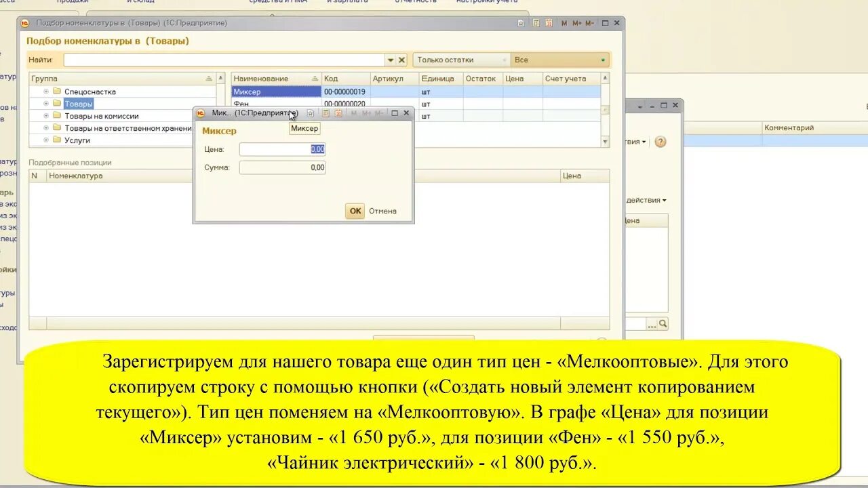Screen dimensions: 868x488
Task: Open calculator icon in Миксер dialog title bar
Action: [x=325, y=113]
